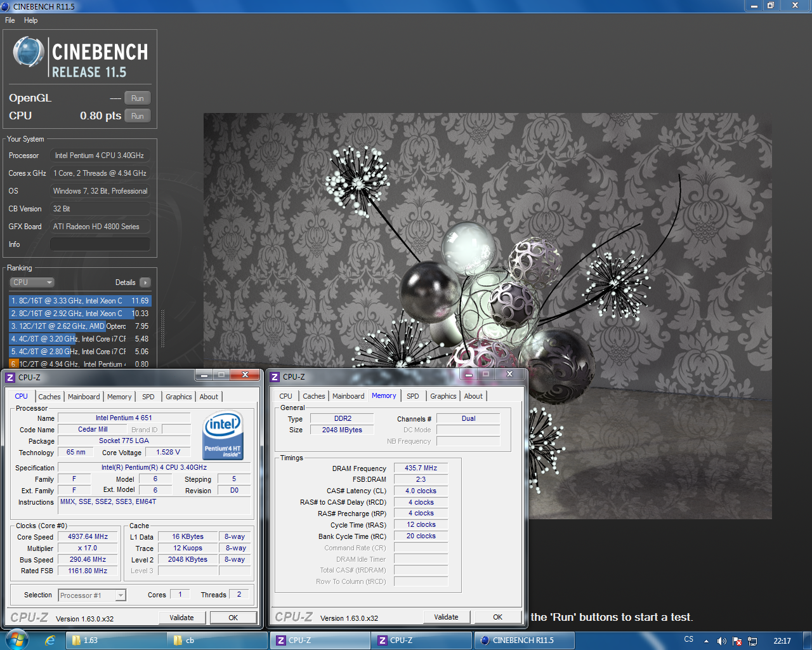The image size is (812, 650).
Task: Click OK in right CPU-Z window
Action: pos(498,617)
